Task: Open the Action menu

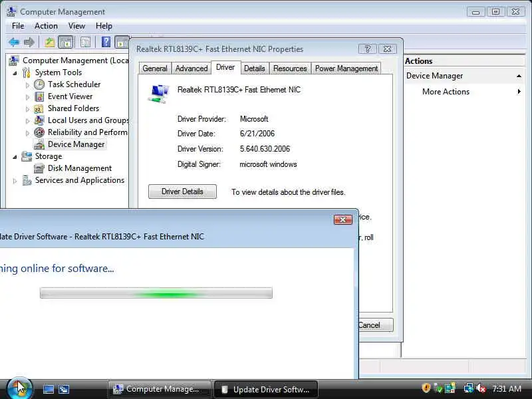Action: 46,26
